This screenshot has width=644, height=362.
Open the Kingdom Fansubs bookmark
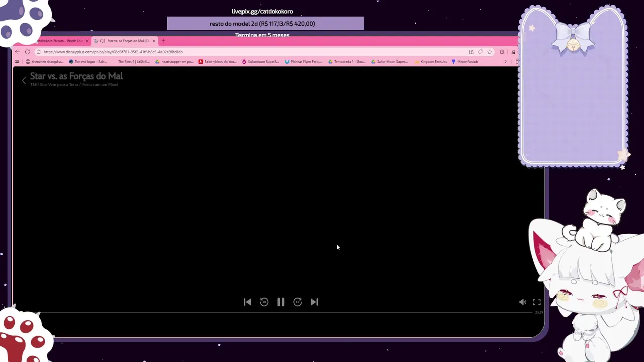click(x=431, y=62)
